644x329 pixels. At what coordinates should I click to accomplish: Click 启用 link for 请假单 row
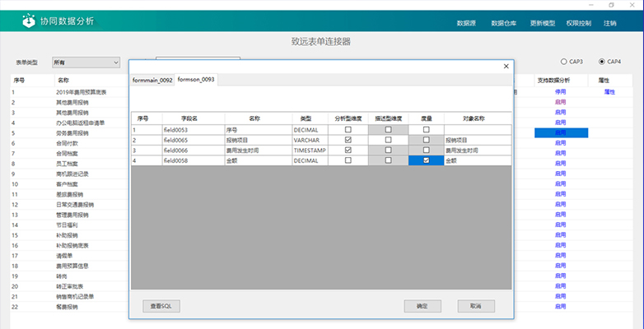point(561,255)
